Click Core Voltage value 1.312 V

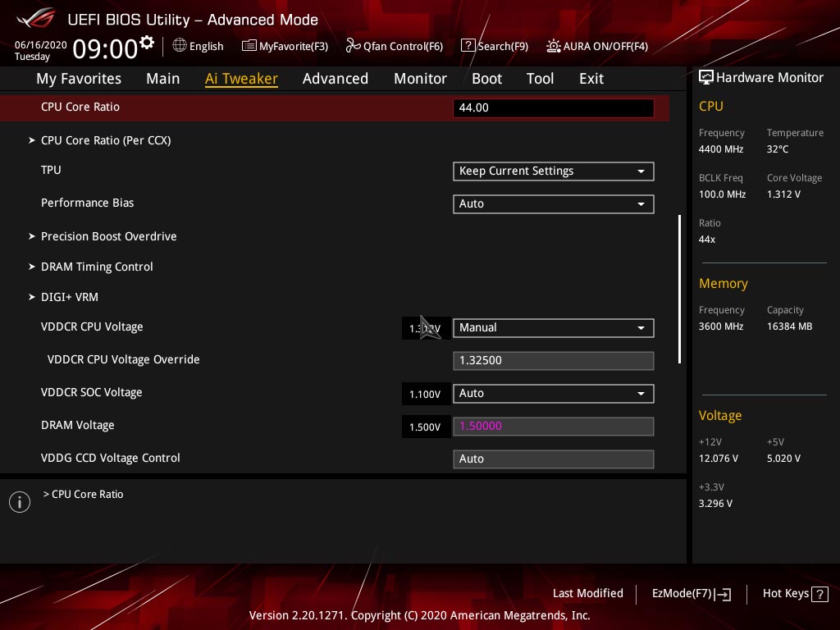click(783, 194)
